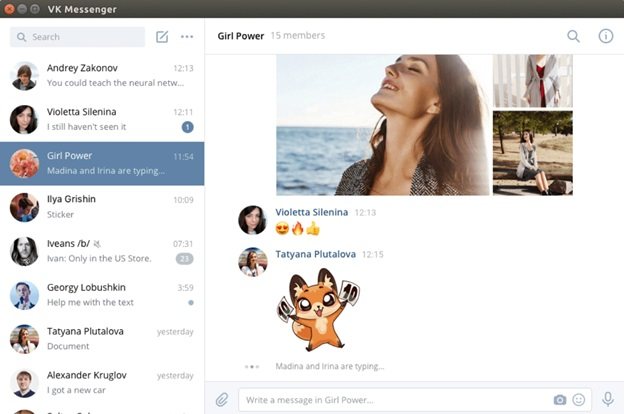
Task: Click the 'Document' preview under Tatyana Plutalova
Action: click(68, 346)
